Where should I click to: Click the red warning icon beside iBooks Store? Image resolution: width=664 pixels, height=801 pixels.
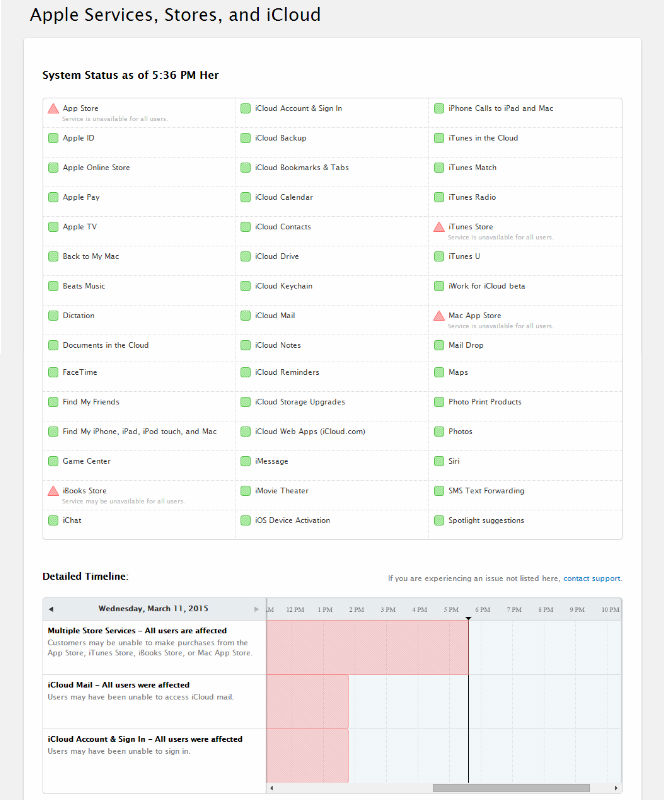click(x=53, y=491)
